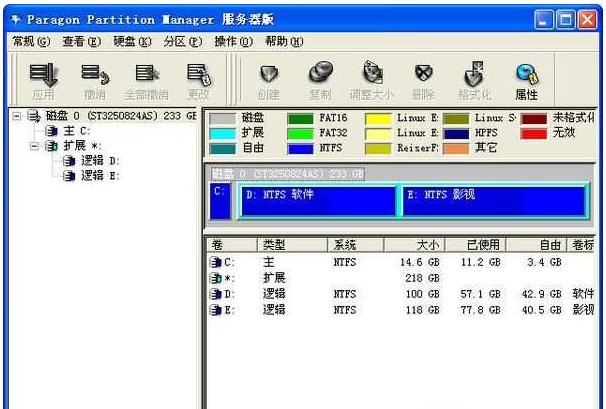This screenshot has height=409, width=606.
Task: Click the 扩展 cyan legend swatch
Action: click(222, 134)
